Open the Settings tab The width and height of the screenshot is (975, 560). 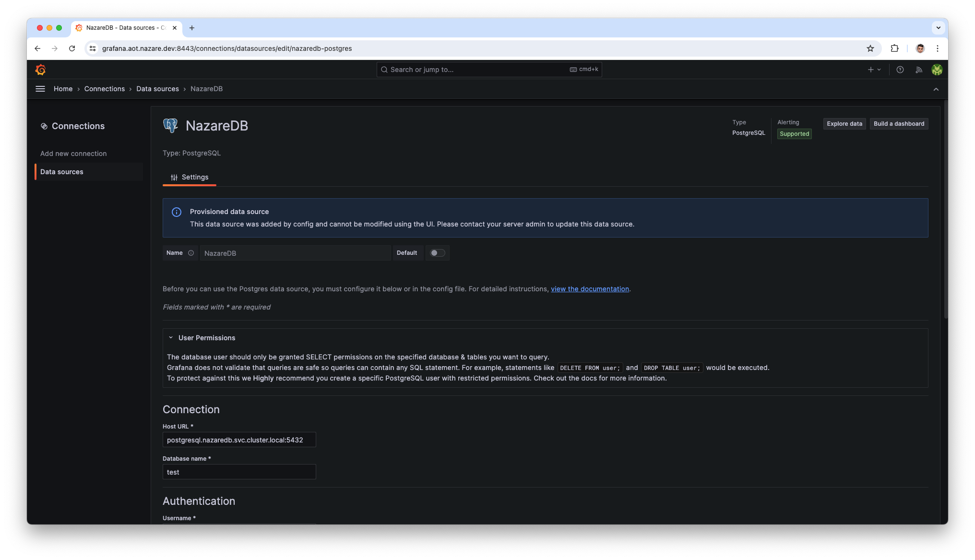click(x=190, y=178)
